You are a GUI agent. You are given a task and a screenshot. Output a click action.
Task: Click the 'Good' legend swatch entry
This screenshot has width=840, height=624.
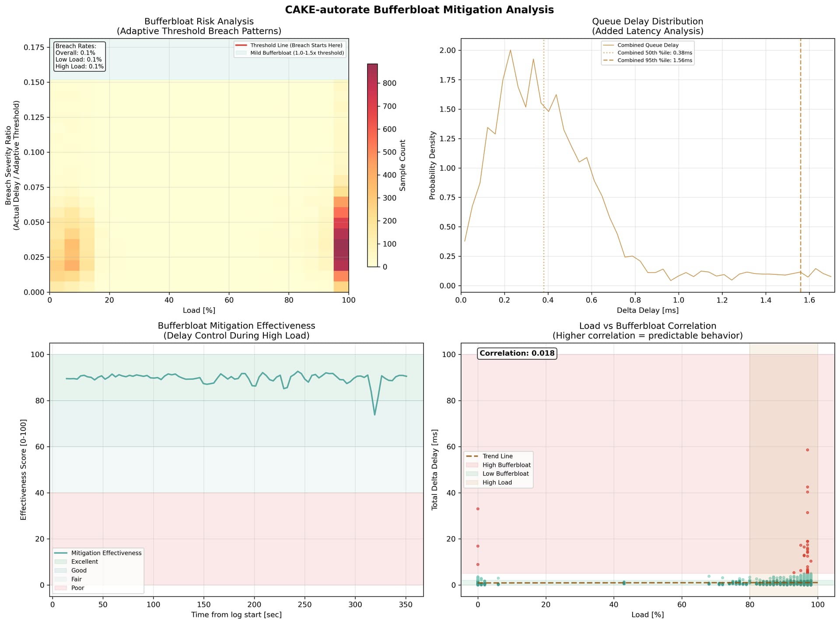point(71,571)
